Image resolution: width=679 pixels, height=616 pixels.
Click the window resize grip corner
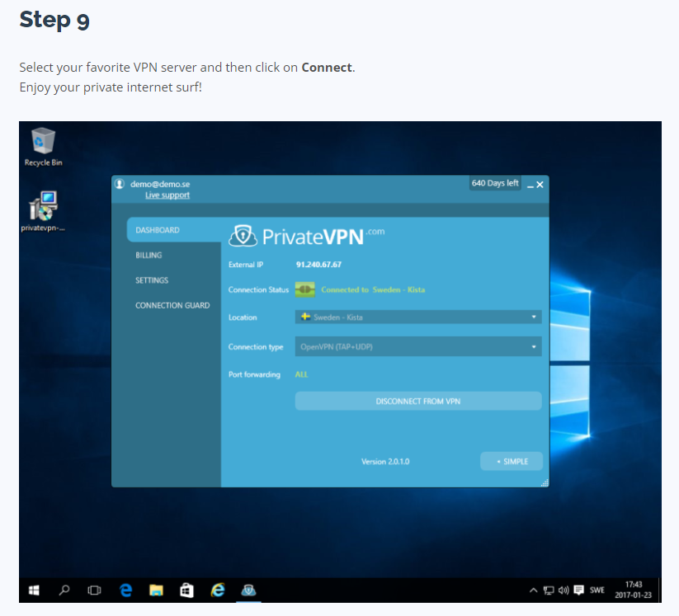coord(545,483)
